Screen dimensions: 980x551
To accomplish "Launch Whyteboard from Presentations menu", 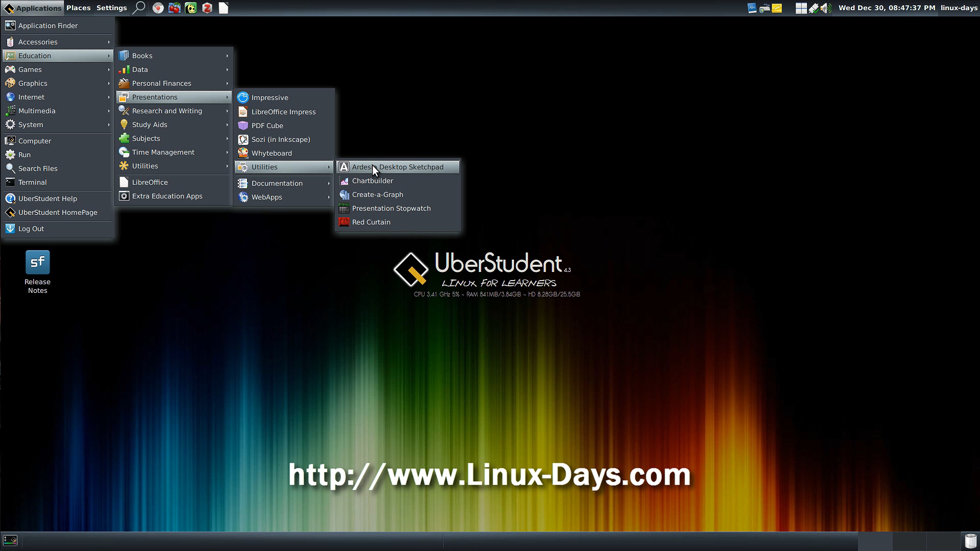I will pos(284,153).
